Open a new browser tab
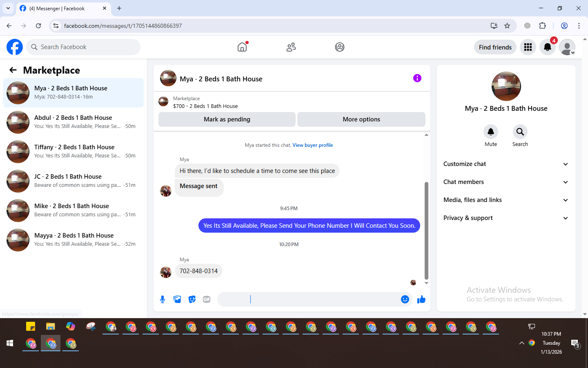The width and height of the screenshot is (588, 368). [119, 8]
